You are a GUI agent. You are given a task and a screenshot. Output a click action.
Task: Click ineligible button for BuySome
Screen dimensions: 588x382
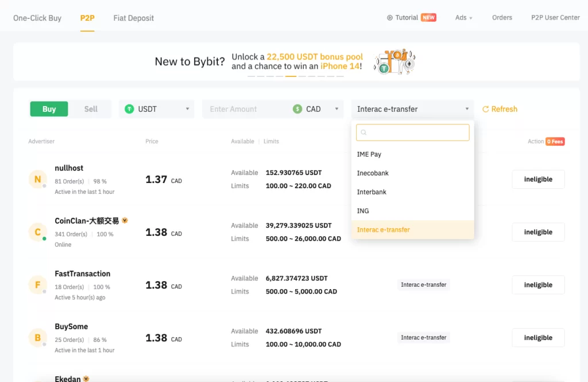(538, 338)
